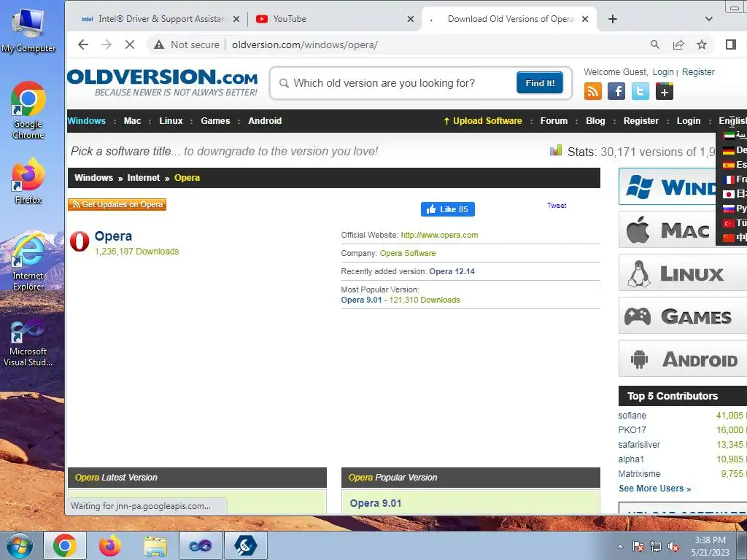Open Firefox desktop shortcut
The width and height of the screenshot is (747, 560).
point(28,182)
